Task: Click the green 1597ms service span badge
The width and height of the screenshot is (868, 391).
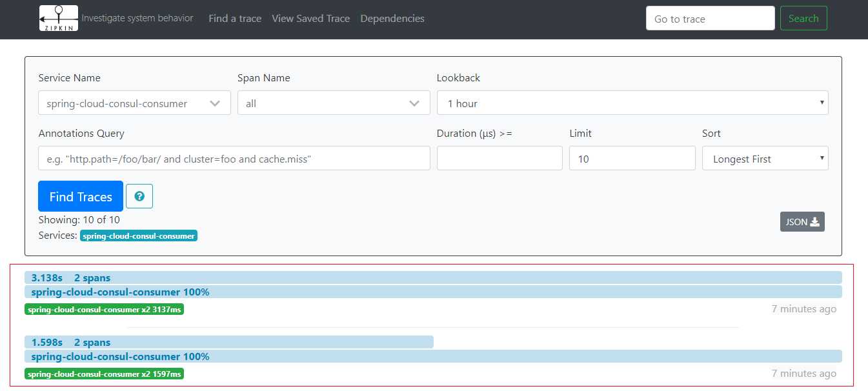Action: [105, 374]
